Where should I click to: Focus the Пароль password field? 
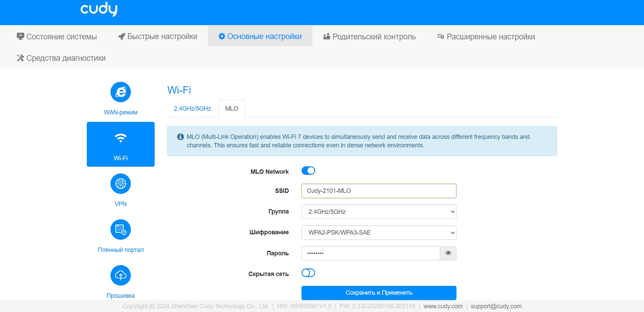click(x=371, y=253)
